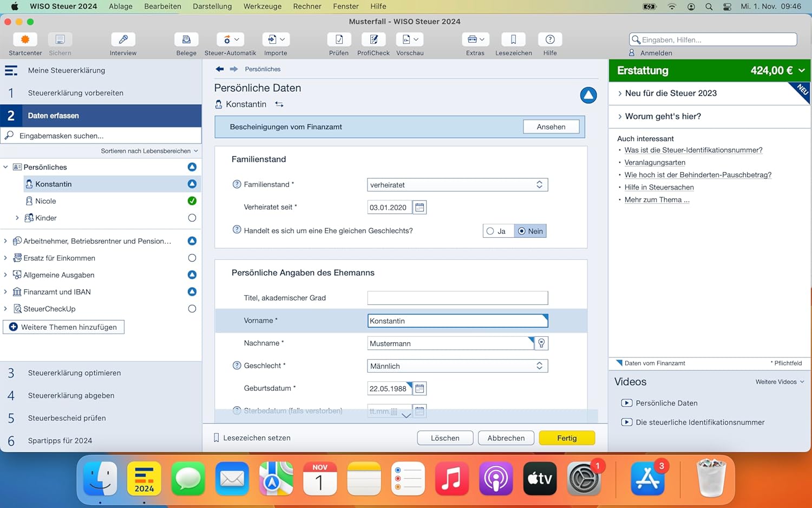Open calendar for Geburtsdatum
The height and width of the screenshot is (508, 812).
(420, 389)
